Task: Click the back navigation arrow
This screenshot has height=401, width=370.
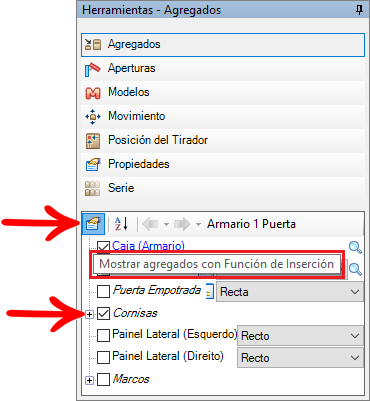Action: (x=150, y=224)
